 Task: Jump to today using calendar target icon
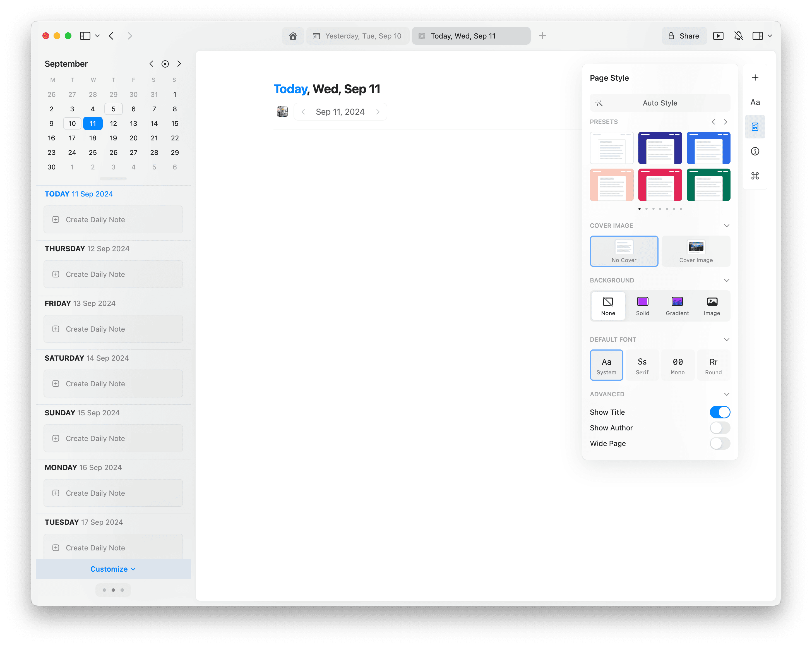165,64
